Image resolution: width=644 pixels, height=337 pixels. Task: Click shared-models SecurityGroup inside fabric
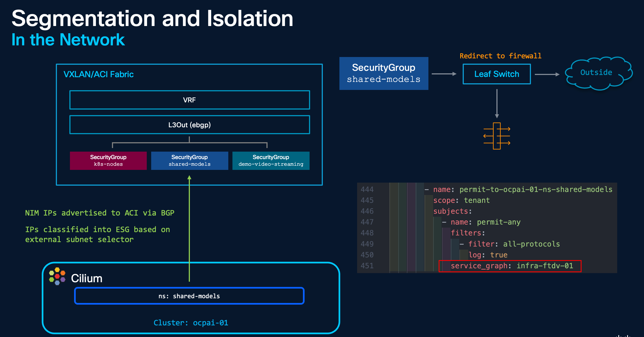[190, 160]
